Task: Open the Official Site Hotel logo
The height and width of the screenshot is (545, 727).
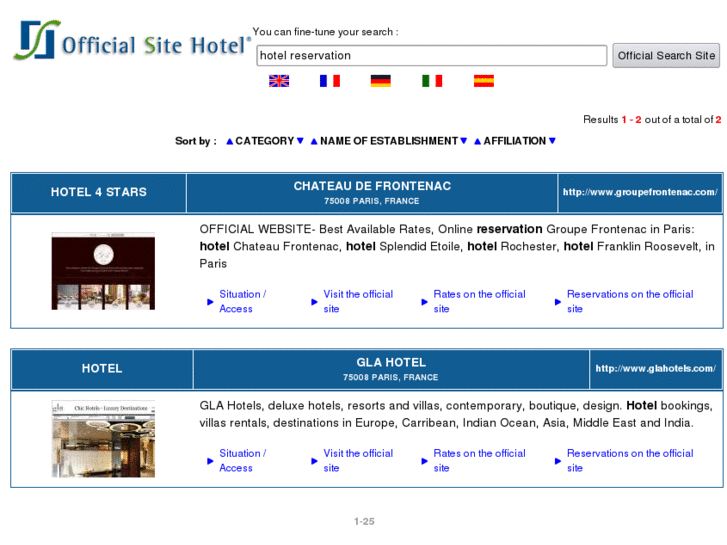Action: 131,41
